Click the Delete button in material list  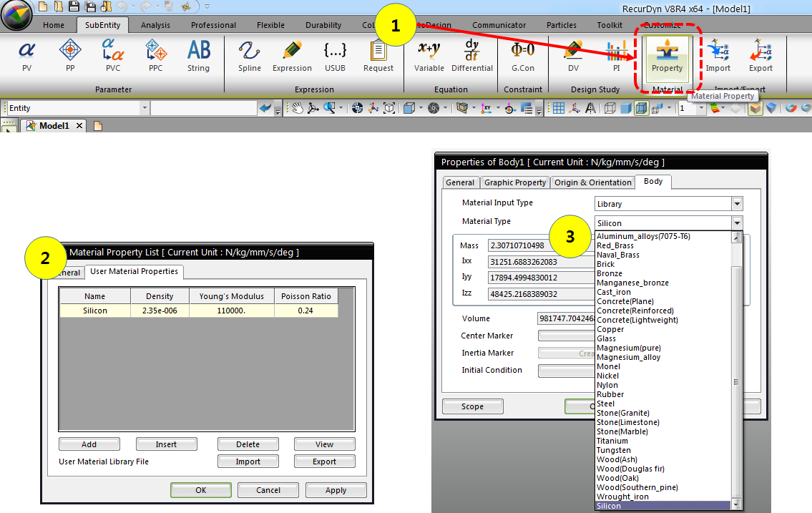(x=248, y=444)
